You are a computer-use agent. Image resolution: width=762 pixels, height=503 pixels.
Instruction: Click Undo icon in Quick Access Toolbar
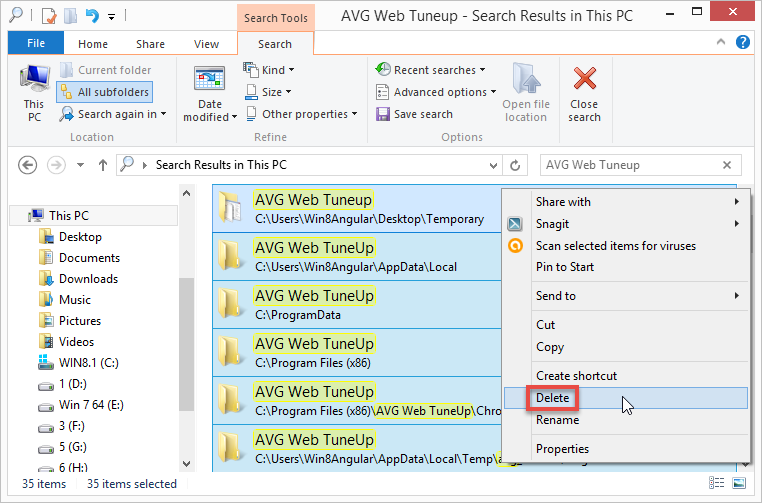point(92,16)
